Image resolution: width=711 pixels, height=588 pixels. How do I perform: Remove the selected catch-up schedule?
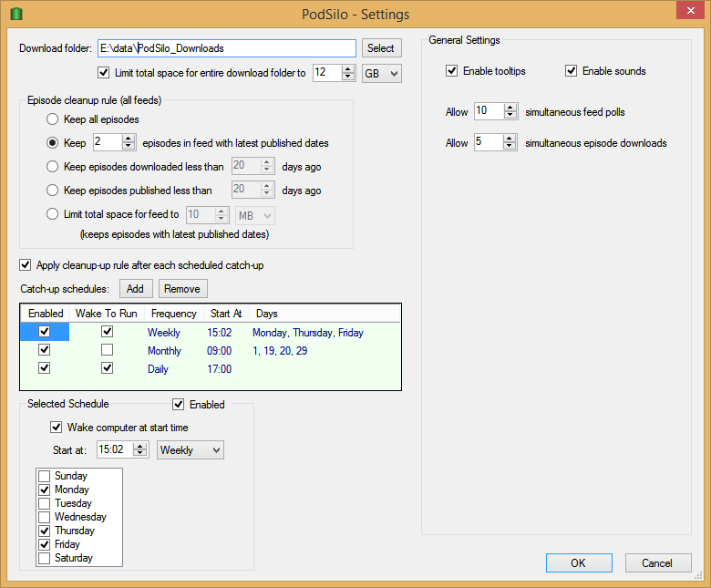182,289
